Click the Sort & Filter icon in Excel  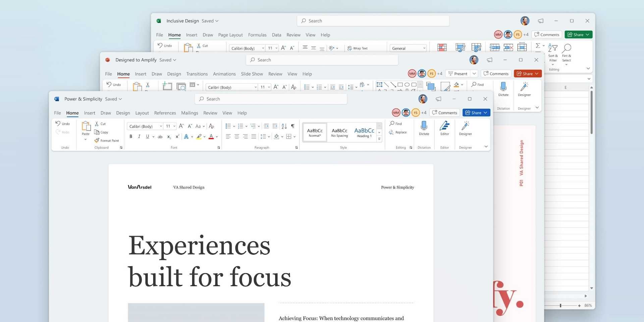[553, 48]
